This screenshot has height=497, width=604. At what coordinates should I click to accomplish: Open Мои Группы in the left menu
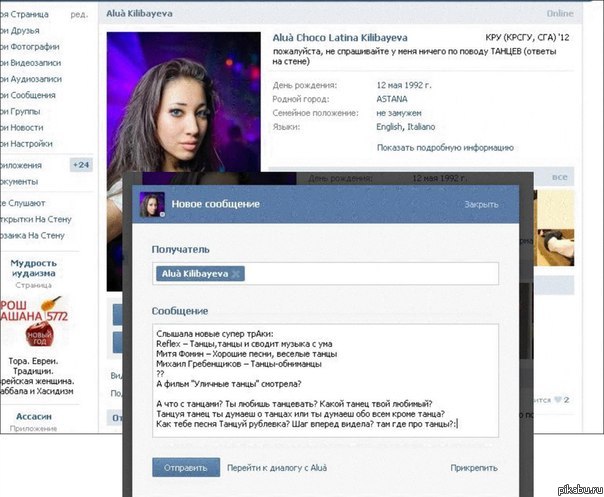20,111
